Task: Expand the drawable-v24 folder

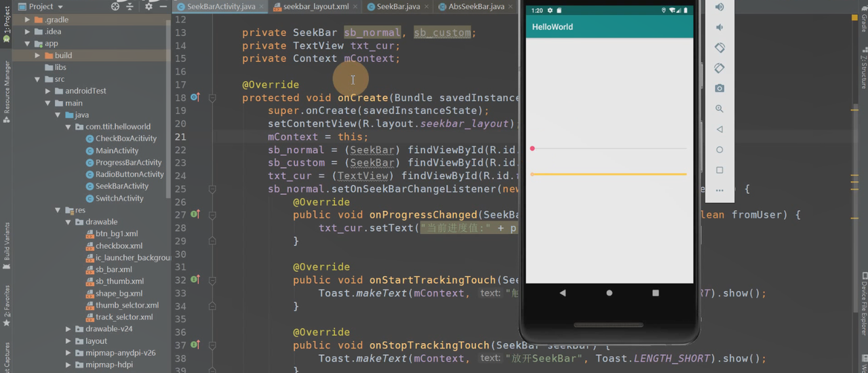Action: click(x=68, y=329)
